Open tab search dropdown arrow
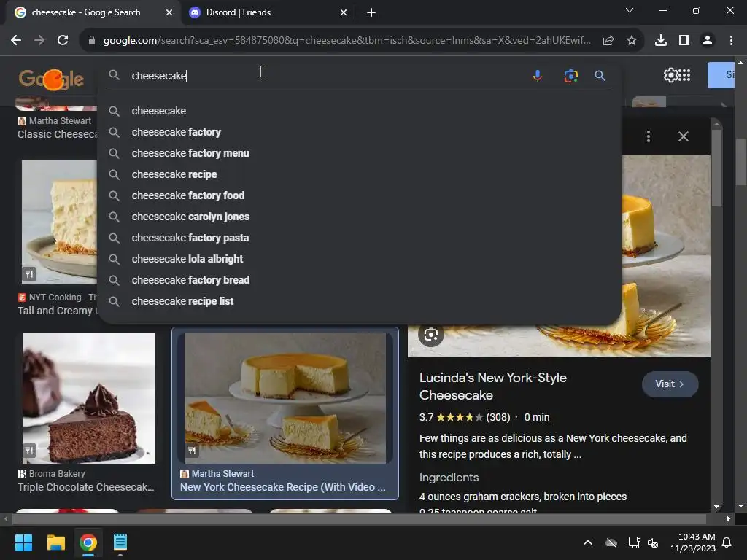 630,10
